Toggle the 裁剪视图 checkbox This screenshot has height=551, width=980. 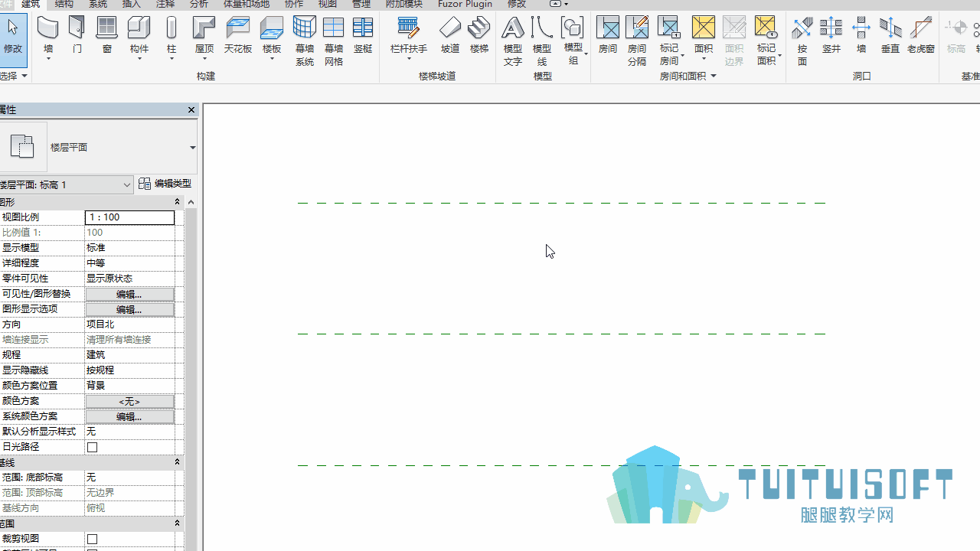[92, 539]
